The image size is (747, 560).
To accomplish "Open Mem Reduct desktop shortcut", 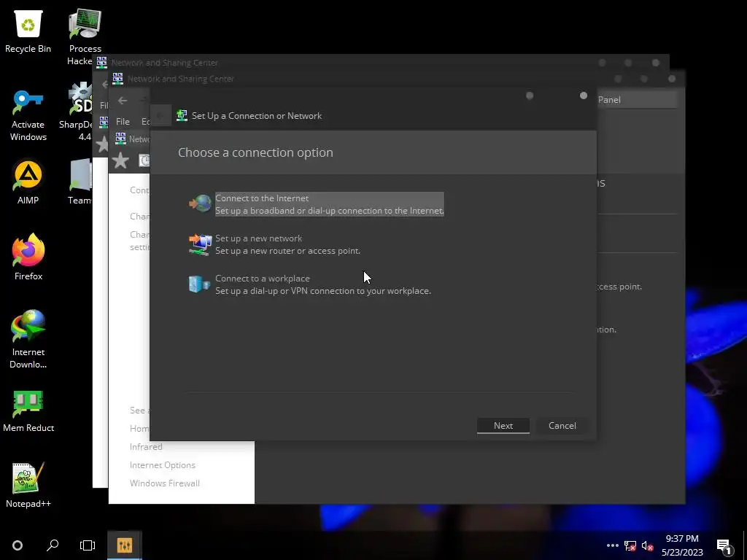I will coord(28,411).
